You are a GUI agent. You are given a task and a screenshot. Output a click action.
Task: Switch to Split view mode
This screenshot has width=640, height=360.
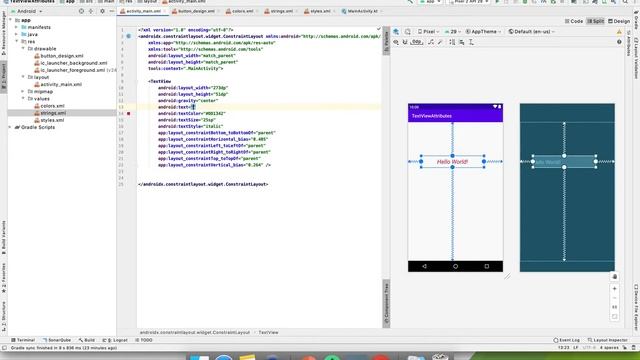click(x=596, y=21)
